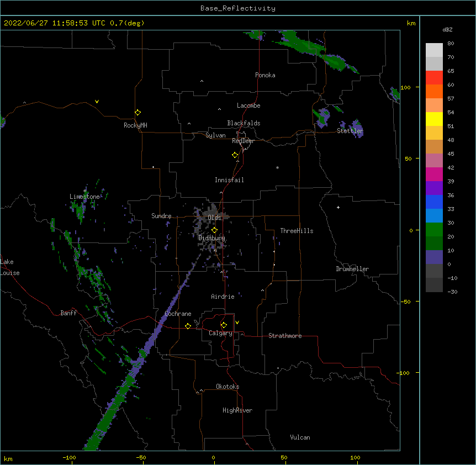Click the yellow V marker northwest of RockyMH

(97, 102)
